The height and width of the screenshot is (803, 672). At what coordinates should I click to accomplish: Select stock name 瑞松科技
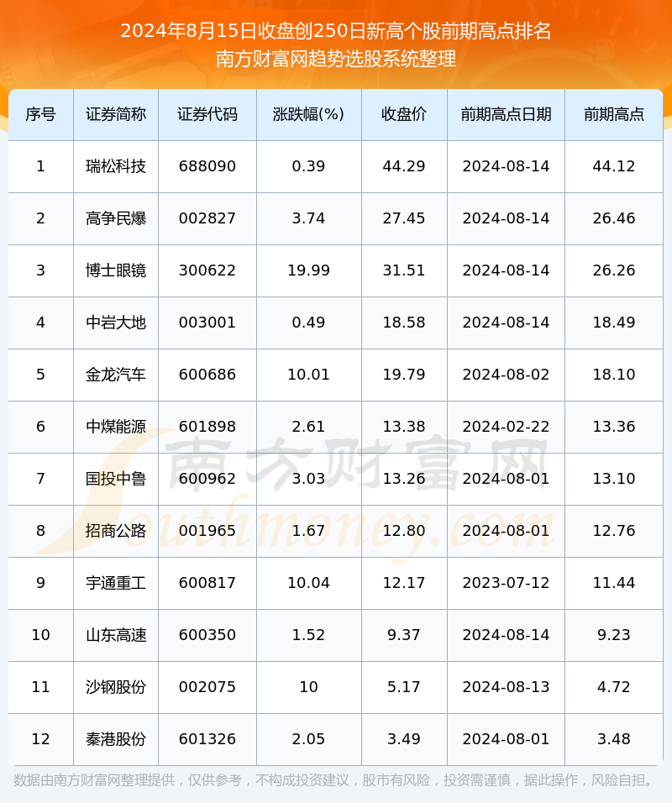point(116,166)
